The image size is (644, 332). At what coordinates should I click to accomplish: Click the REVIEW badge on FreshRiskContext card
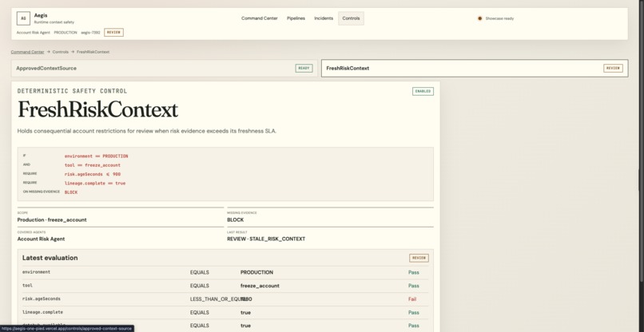613,68
